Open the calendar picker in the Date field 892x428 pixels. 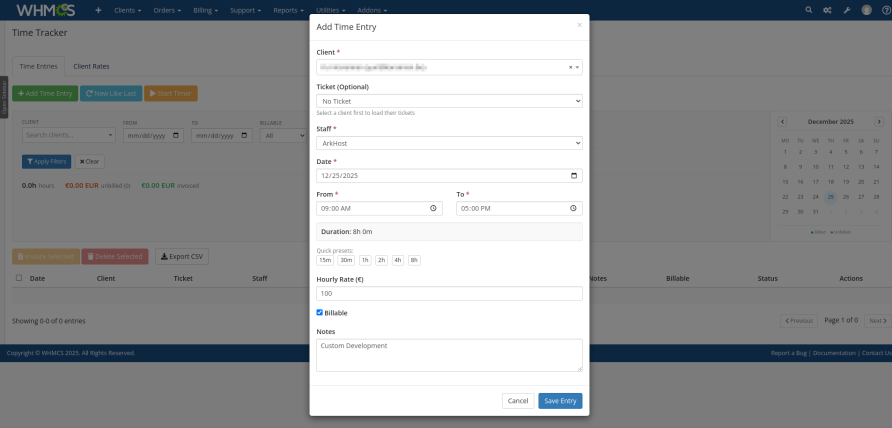click(x=573, y=176)
